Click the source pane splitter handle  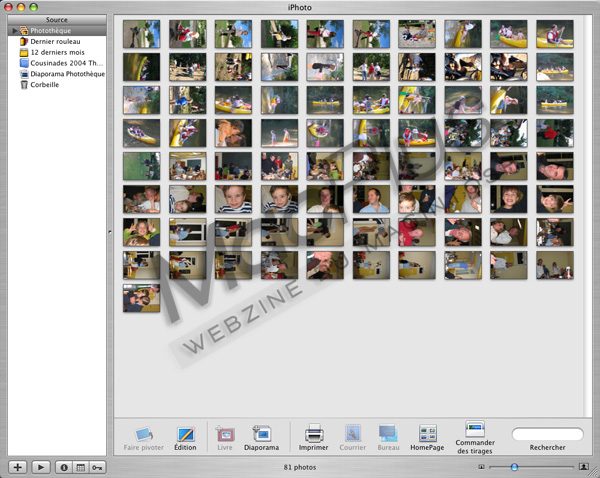[x=110, y=232]
